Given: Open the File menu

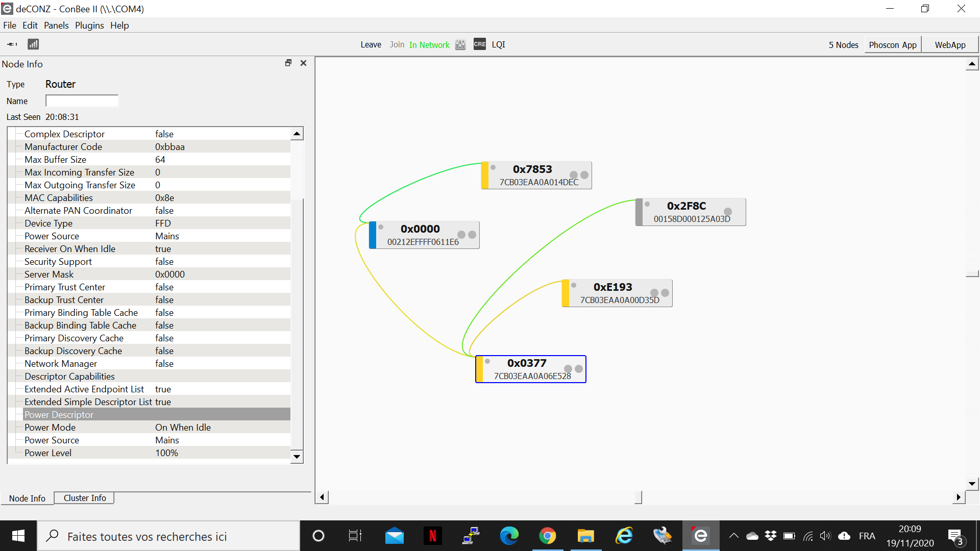Looking at the screenshot, I should click(x=10, y=26).
